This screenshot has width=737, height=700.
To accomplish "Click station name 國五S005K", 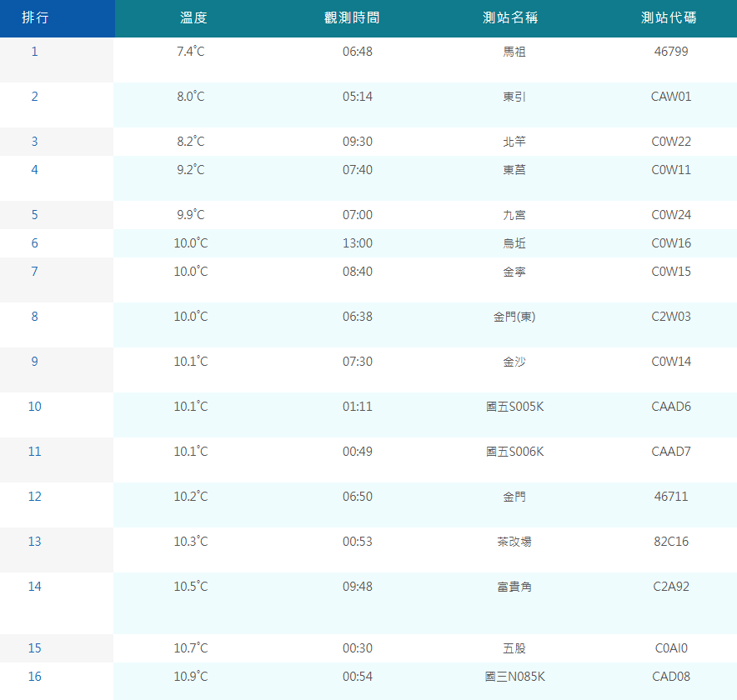I will pyautogui.click(x=514, y=407).
